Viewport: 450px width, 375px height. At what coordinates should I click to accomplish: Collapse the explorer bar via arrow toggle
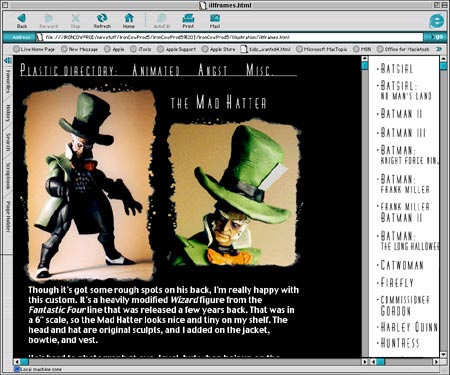(x=8, y=60)
